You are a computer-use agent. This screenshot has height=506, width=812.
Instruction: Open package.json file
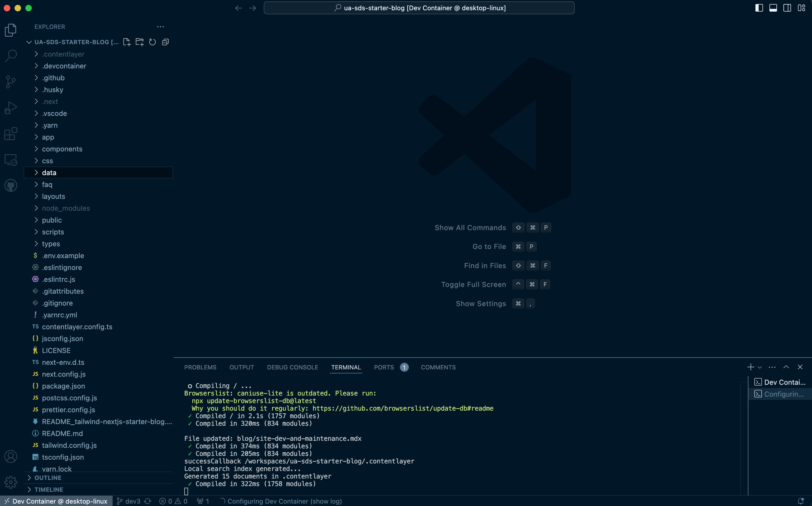98,386
